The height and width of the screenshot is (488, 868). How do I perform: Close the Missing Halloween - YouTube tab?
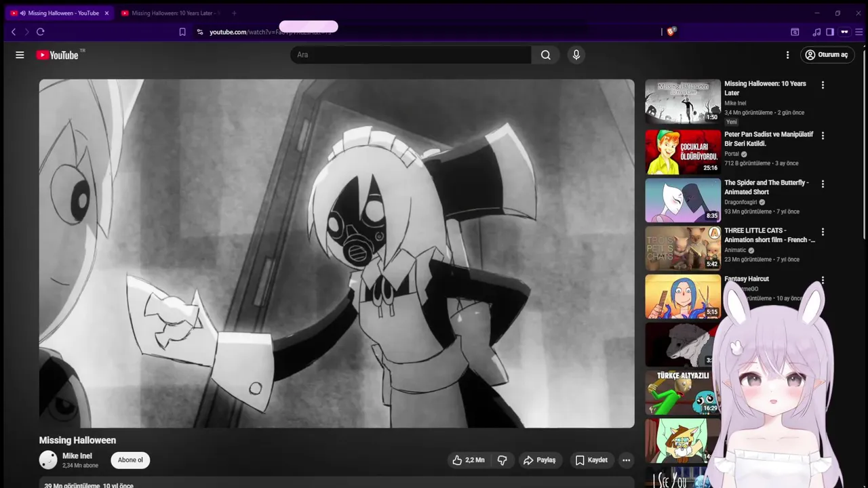106,13
